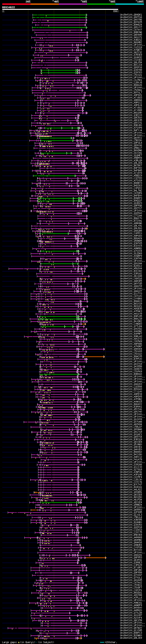Viewport: 146px width, 644px height.
Task: Select the UniRef100_A0QRP9 hit
Action: [131, 256]
